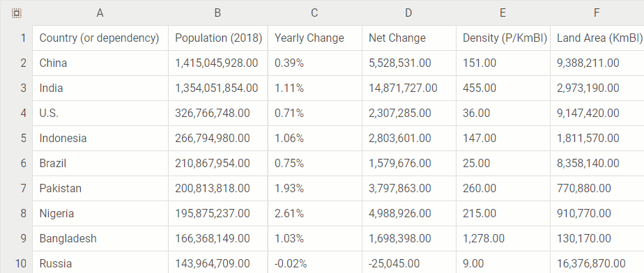The width and height of the screenshot is (644, 273).
Task: Click population value 326,766,748.00
Action: [x=217, y=114]
